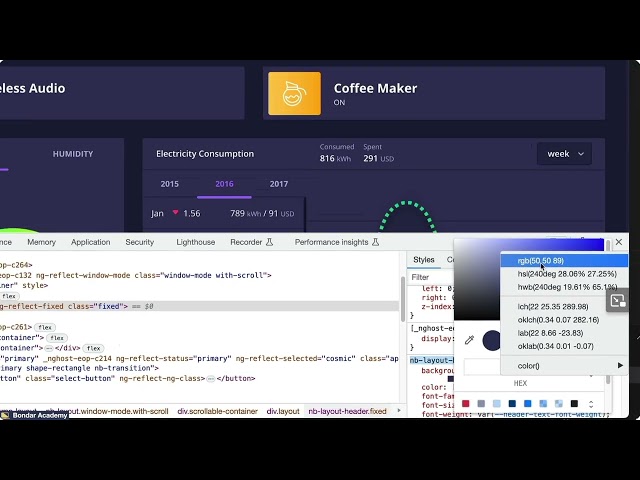Expand the collapsed div ellipsis in Elements tree
The width and height of the screenshot is (640, 480).
49,348
